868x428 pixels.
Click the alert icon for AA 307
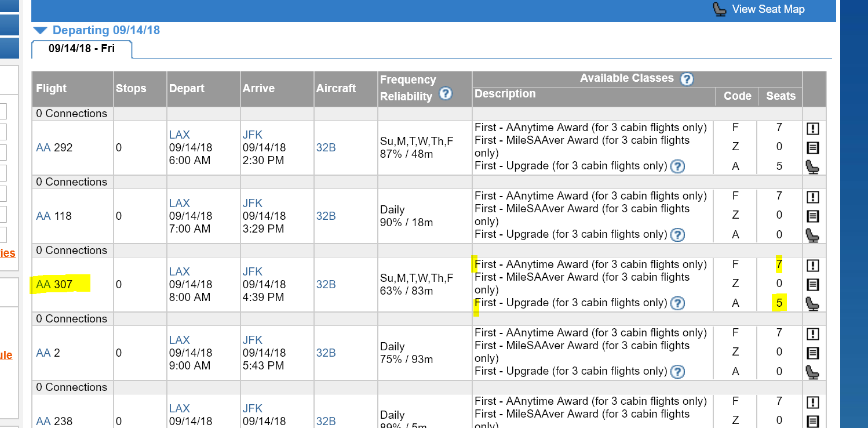tap(813, 266)
